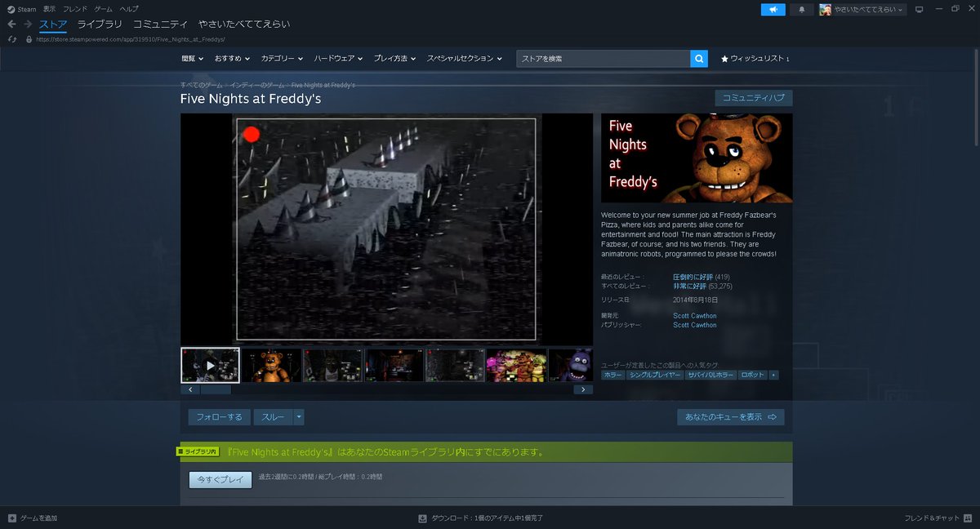This screenshot has height=529, width=980.
Task: Open the プレイ方法 dropdown
Action: coord(394,59)
